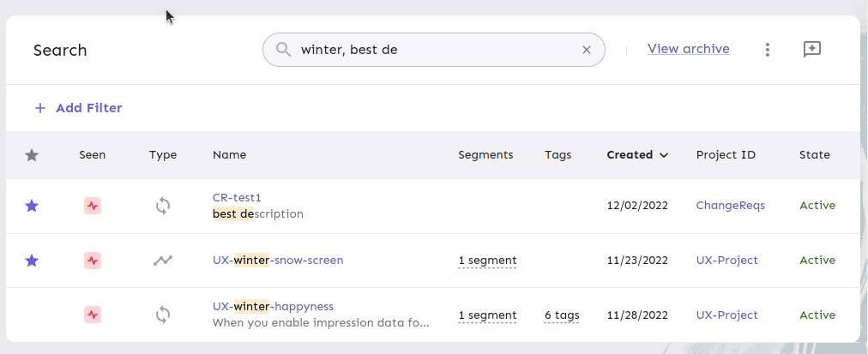Image resolution: width=868 pixels, height=354 pixels.
Task: Click seen status icon for CR-test1
Action: point(93,206)
